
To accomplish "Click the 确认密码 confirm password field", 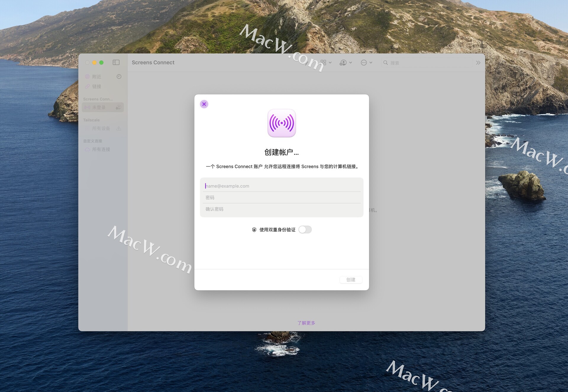I will pyautogui.click(x=281, y=209).
